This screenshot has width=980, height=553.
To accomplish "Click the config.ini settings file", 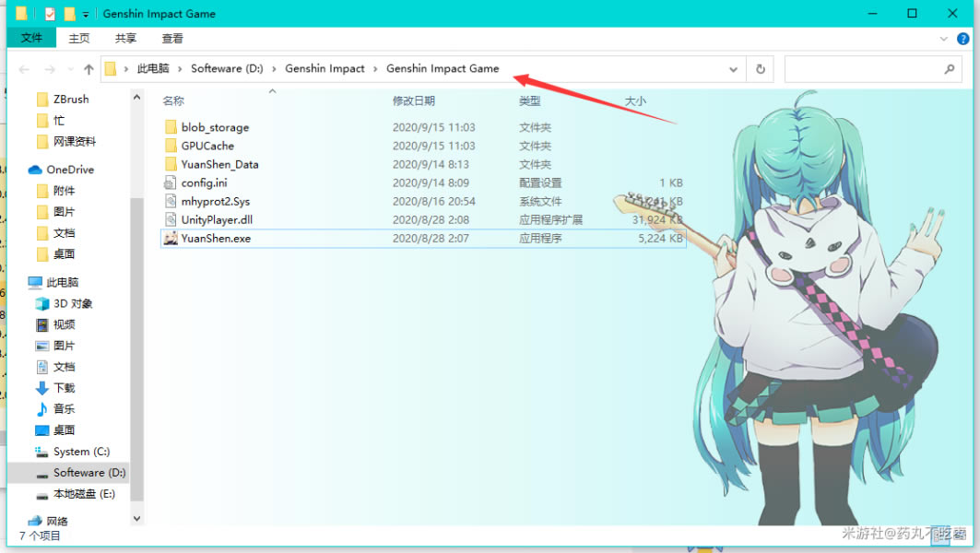I will click(204, 183).
